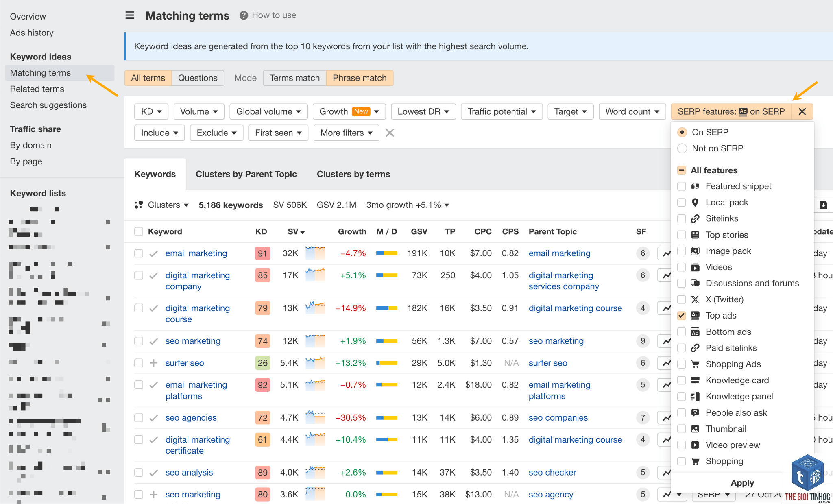Click the Knowledge panel icon
This screenshot has width=833, height=504.
tap(695, 396)
